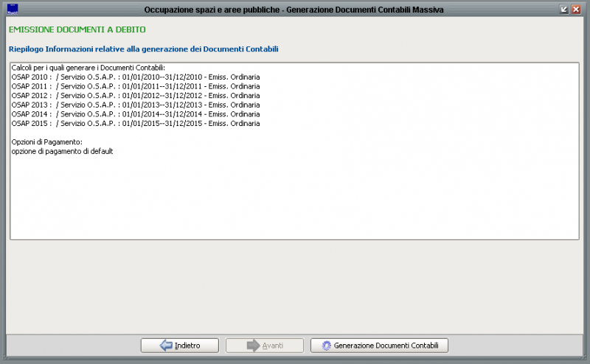Start Generazione Documenti Contabili
Screen dimensions: 590x364
point(379,346)
